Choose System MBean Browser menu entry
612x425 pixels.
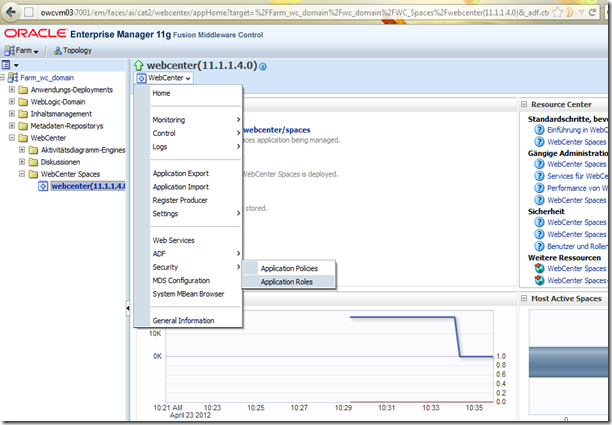[x=188, y=294]
